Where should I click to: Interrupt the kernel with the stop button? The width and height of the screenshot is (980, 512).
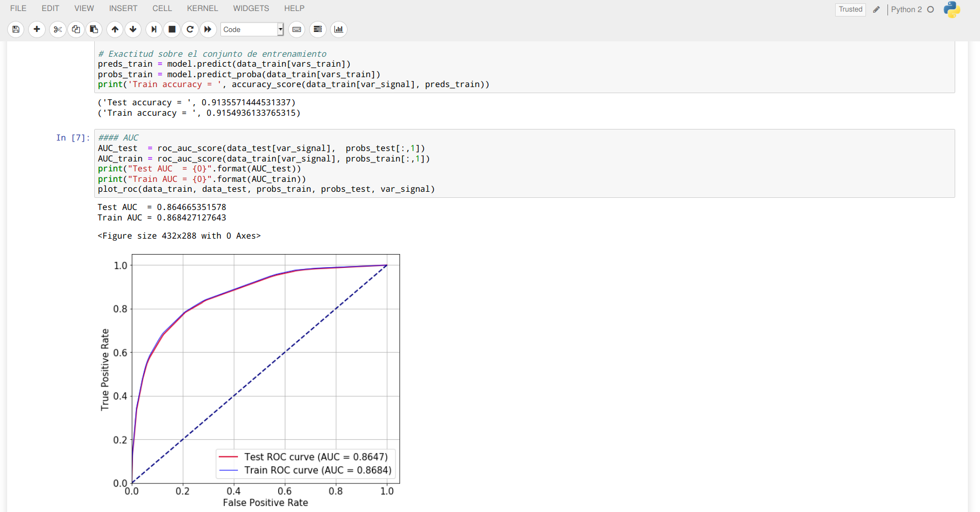click(172, 29)
